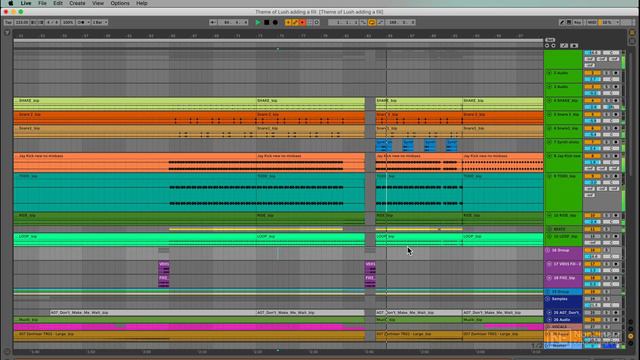The width and height of the screenshot is (640, 360).
Task: Select the first purple VERS Fill clip
Action: pyautogui.click(x=164, y=268)
